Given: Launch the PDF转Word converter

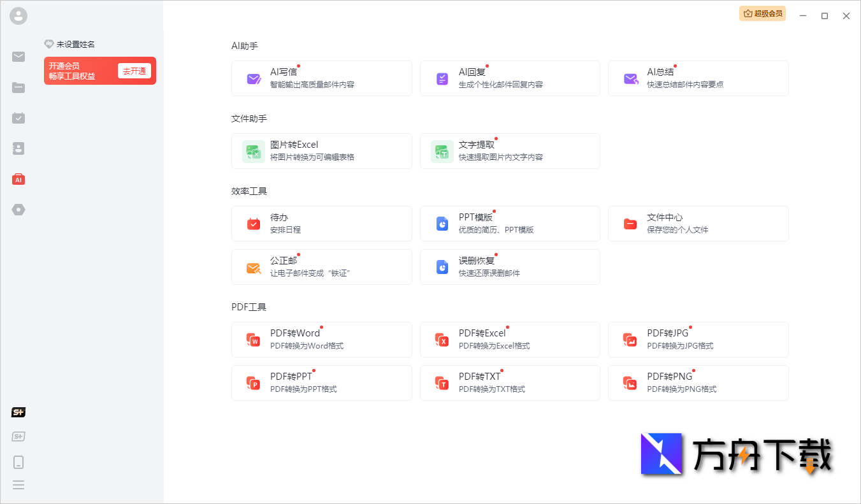Looking at the screenshot, I should pyautogui.click(x=321, y=339).
